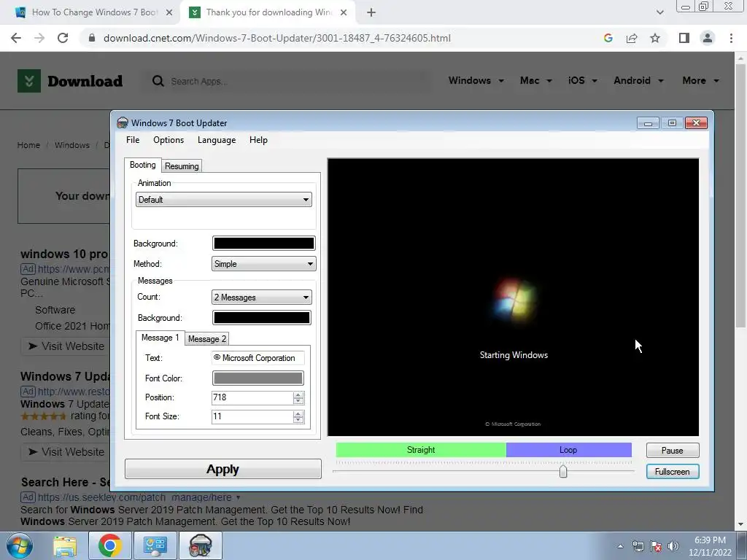Expand the Animation Default dropdown
The image size is (747, 560).
coord(223,200)
